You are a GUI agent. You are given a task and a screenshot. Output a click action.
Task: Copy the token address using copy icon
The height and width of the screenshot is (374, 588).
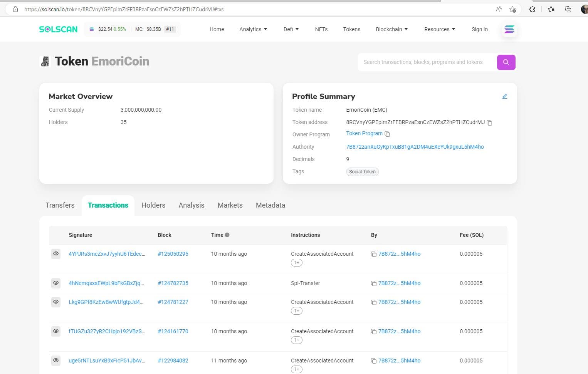[x=489, y=123]
